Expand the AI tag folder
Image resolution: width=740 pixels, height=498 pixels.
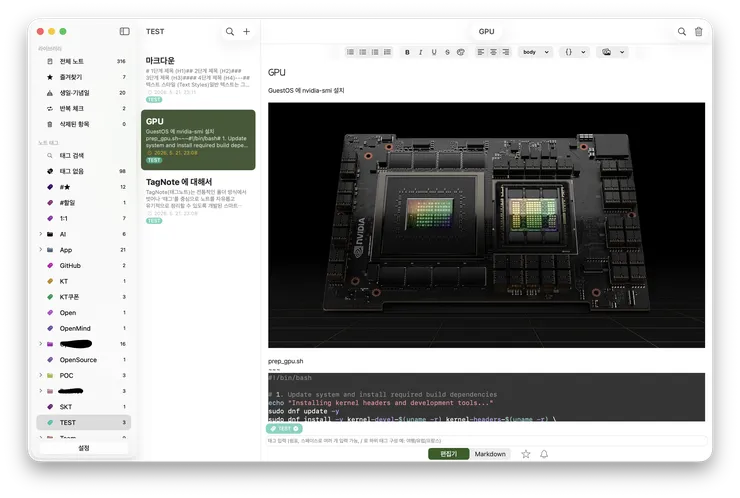click(x=41, y=234)
